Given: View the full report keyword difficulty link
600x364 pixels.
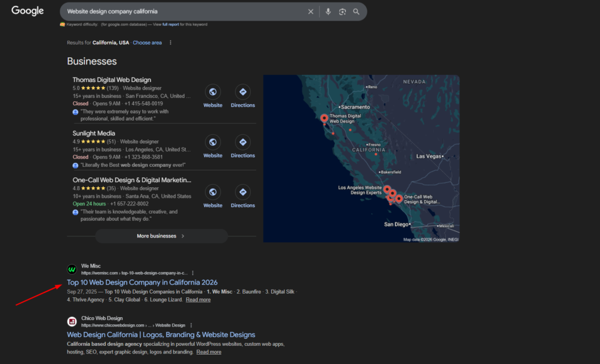Looking at the screenshot, I should [170, 24].
